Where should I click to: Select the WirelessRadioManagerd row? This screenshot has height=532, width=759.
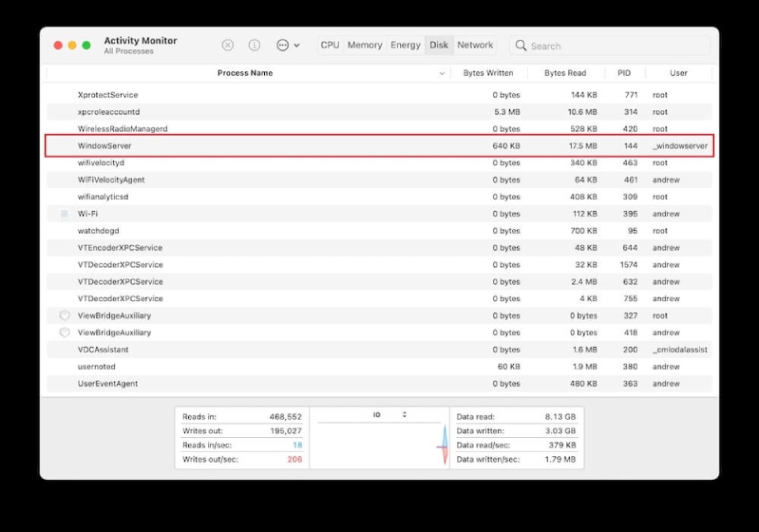click(x=380, y=129)
